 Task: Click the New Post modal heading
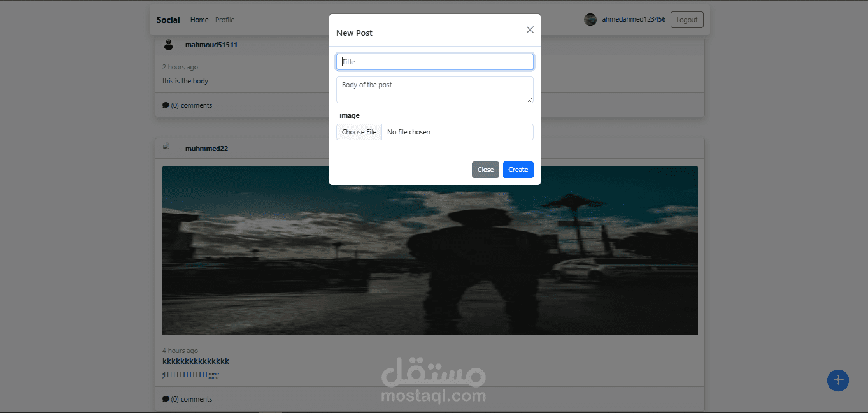(x=354, y=33)
